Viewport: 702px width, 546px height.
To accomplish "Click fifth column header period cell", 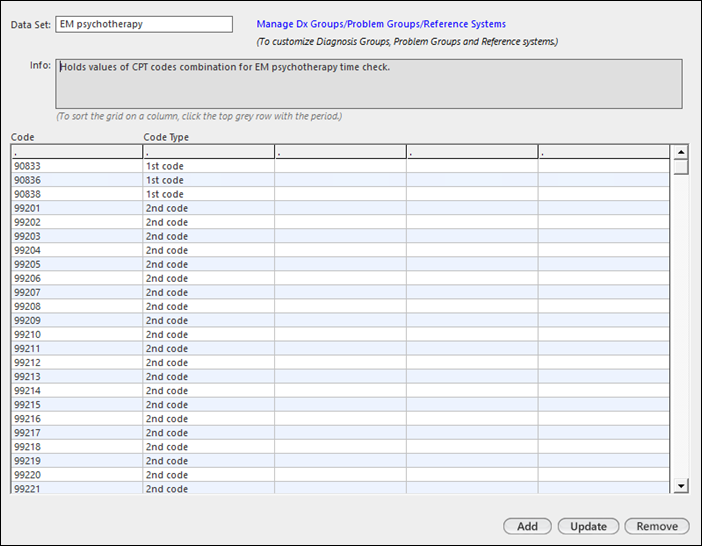I will [x=604, y=152].
